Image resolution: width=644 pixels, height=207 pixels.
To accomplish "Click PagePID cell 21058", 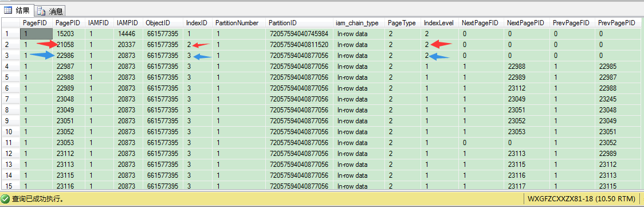I will click(x=69, y=44).
